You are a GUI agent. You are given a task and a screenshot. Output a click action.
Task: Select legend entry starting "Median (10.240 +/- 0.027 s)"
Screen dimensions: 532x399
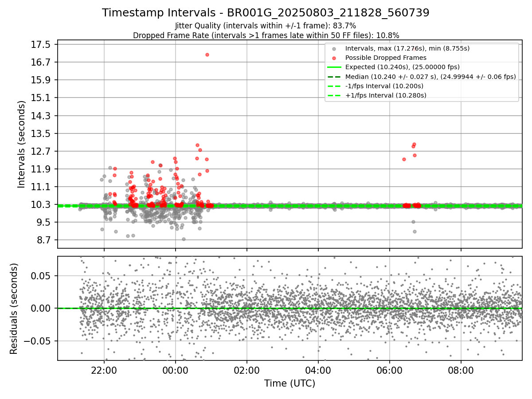tap(430, 77)
